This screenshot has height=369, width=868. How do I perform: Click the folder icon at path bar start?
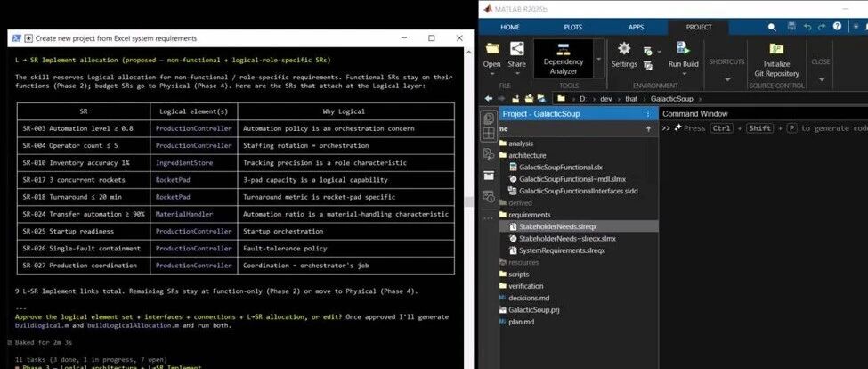coord(561,99)
